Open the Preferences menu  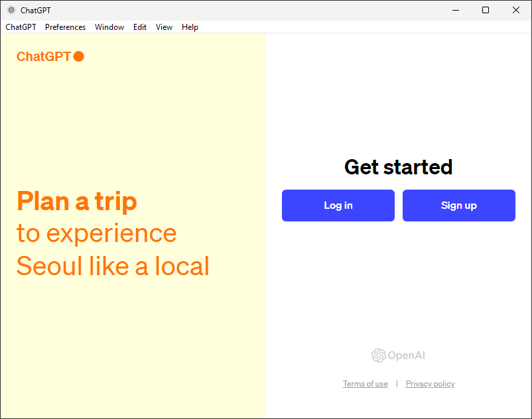point(65,27)
